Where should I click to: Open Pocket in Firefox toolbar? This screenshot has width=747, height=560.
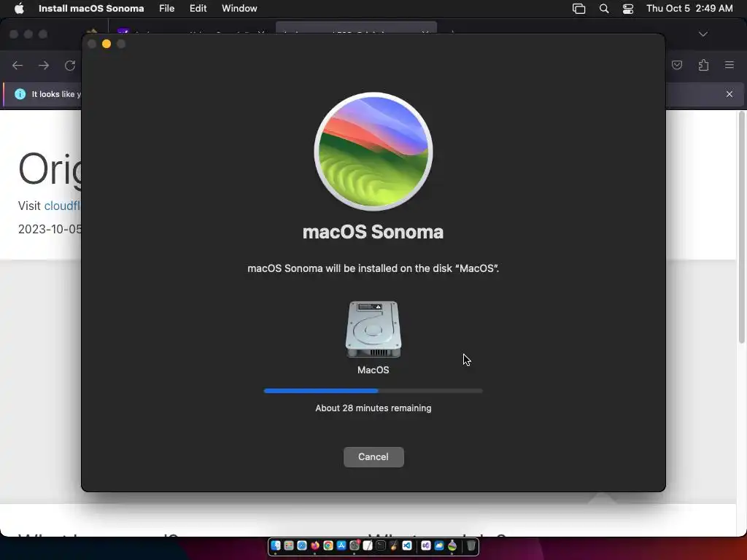click(677, 65)
